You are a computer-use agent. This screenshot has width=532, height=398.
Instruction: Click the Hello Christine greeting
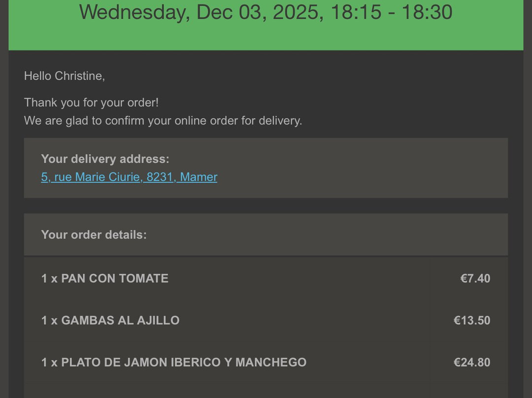(65, 76)
